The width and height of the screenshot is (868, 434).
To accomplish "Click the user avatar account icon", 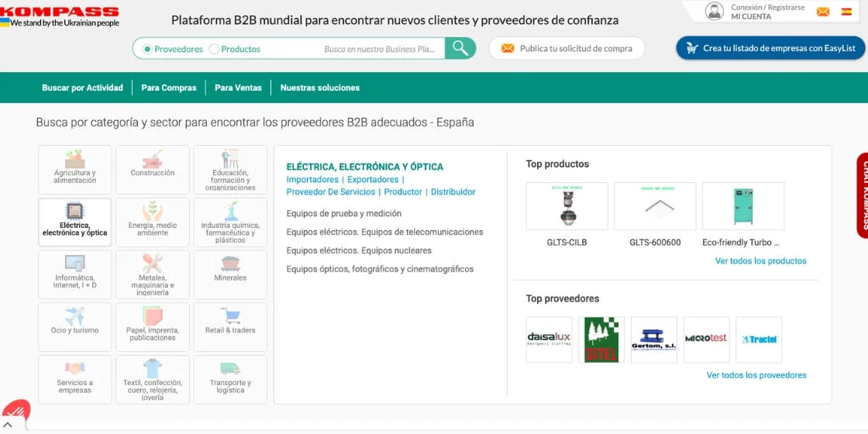I will [x=714, y=11].
